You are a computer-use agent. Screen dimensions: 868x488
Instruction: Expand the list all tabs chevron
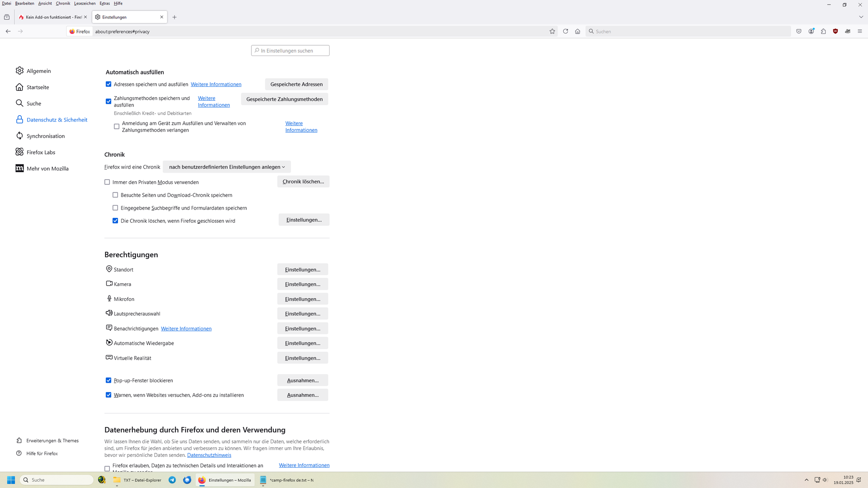coord(861,17)
